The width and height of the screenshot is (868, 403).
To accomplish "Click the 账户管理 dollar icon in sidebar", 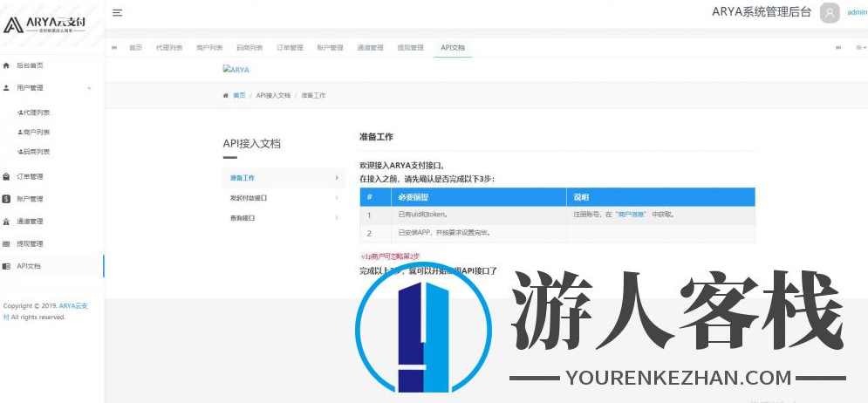I will click(x=7, y=199).
